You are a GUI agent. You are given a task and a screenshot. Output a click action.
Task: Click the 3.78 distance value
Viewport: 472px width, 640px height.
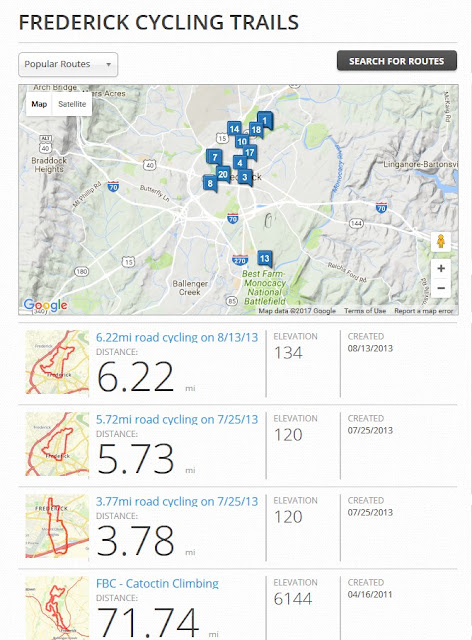coord(136,541)
